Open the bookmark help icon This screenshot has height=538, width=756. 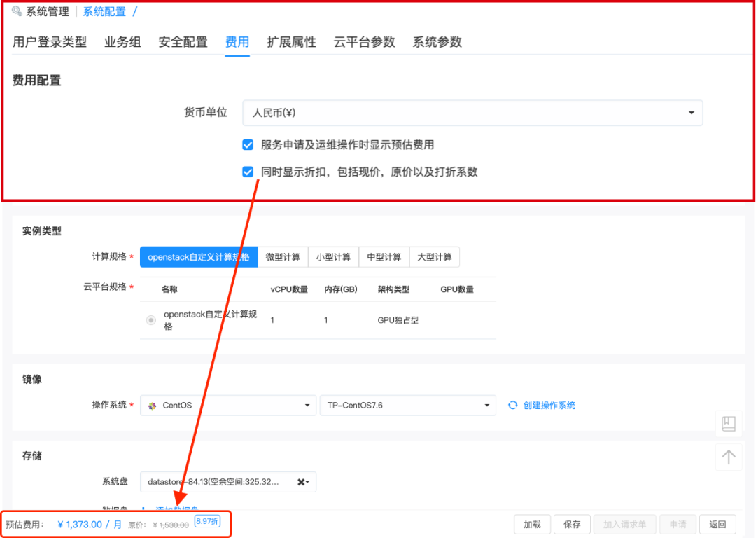[x=729, y=424]
